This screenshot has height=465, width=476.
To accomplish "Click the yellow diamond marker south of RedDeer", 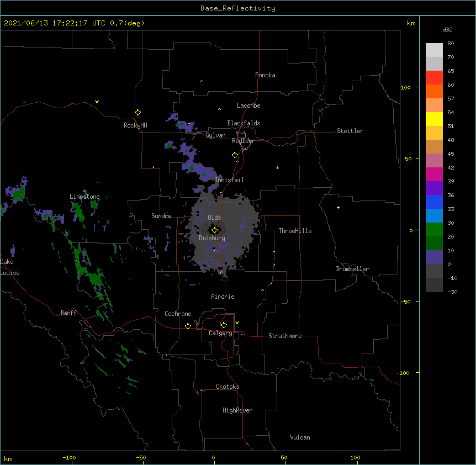I will [235, 155].
